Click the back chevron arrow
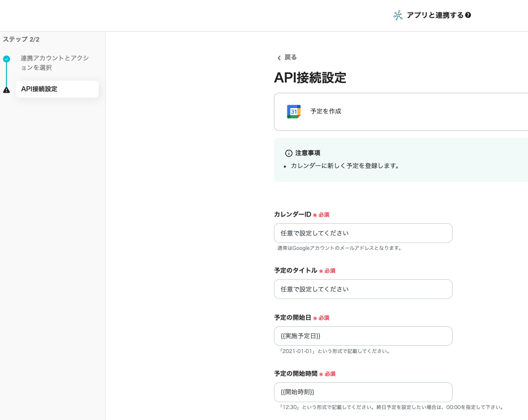 tap(279, 58)
